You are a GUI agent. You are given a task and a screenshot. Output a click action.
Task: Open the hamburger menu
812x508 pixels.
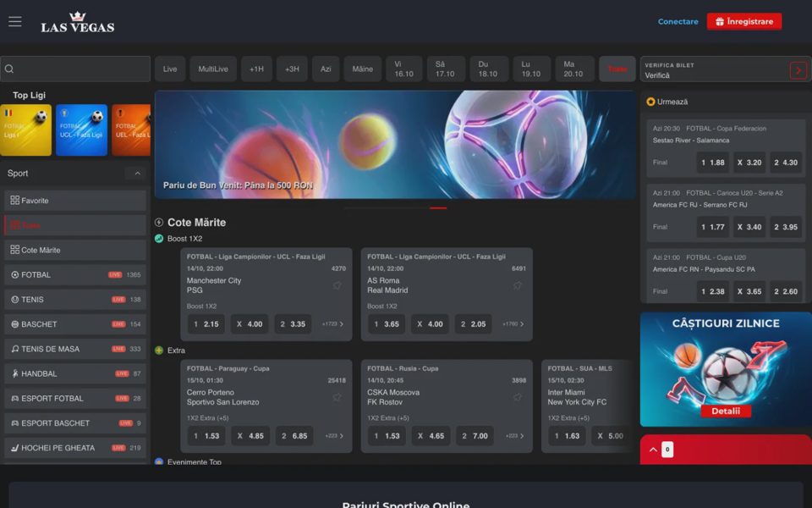tap(15, 21)
